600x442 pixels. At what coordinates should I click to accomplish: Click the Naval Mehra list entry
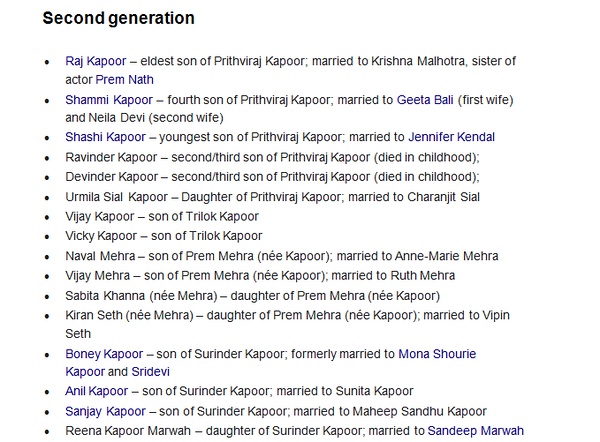[282, 256]
